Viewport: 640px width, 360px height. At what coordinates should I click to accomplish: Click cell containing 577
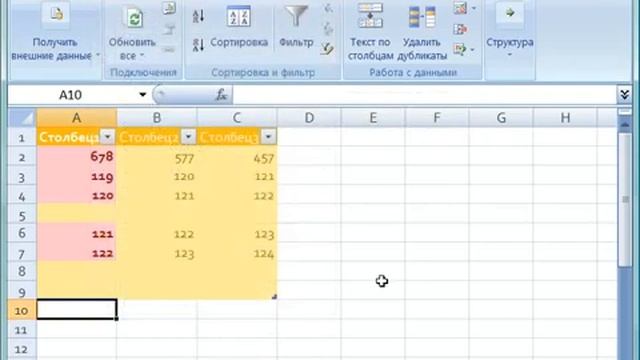[x=157, y=157]
